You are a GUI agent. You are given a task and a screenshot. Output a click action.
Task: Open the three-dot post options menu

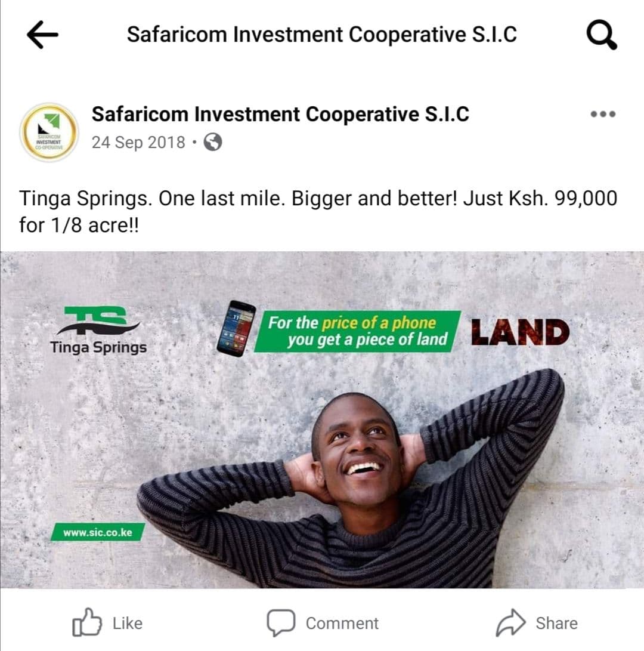(x=603, y=114)
